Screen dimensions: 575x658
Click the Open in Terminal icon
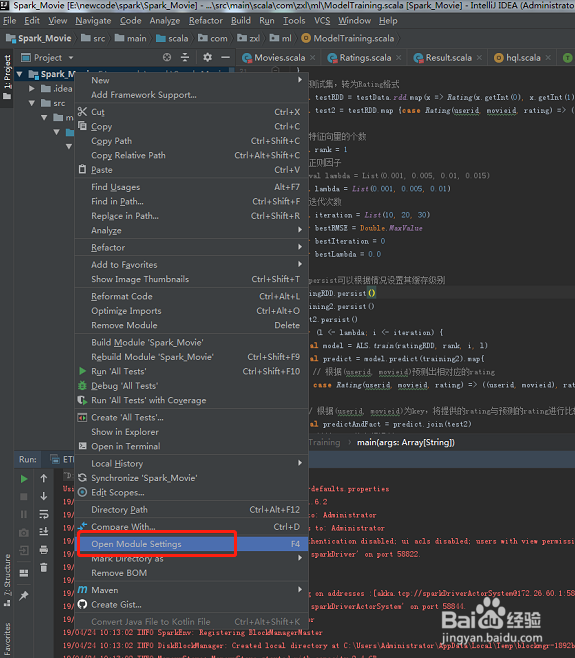(82, 446)
